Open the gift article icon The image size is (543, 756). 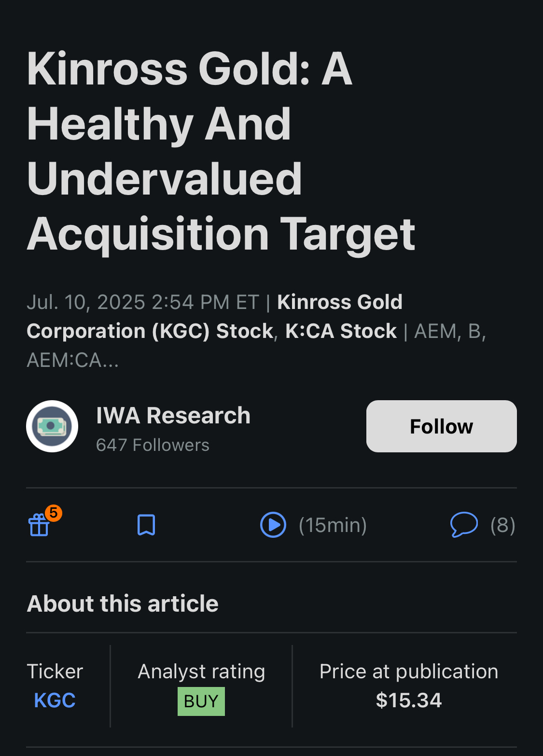(x=39, y=525)
